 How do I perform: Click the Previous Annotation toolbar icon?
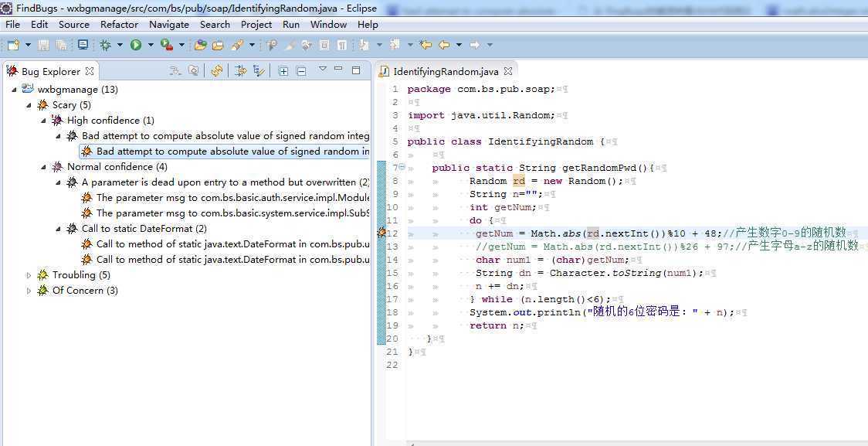(x=395, y=45)
